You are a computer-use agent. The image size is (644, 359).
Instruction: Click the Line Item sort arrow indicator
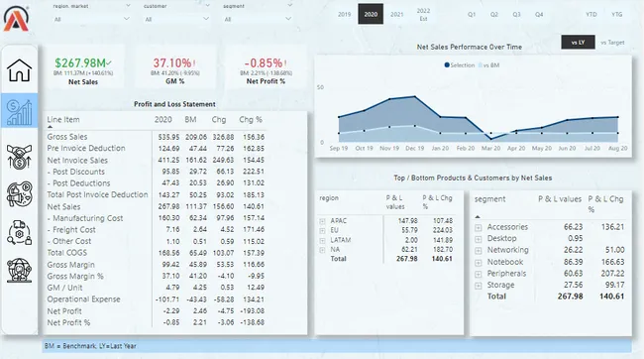click(x=51, y=127)
